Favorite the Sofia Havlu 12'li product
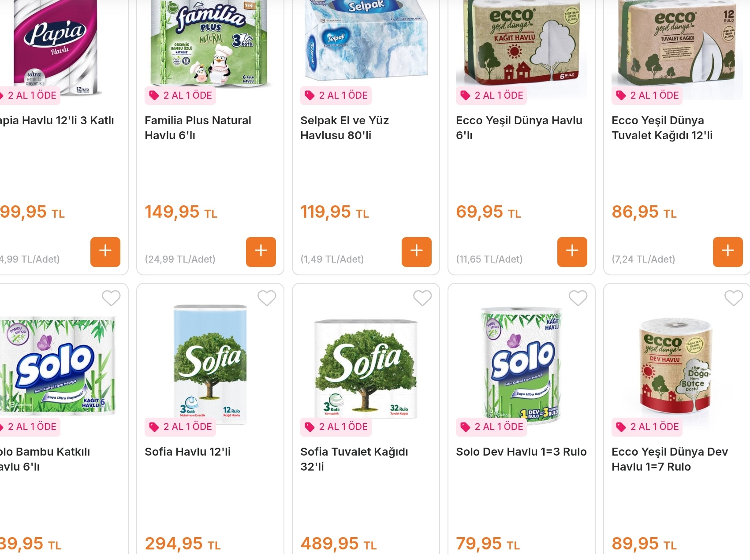The width and height of the screenshot is (750, 560). (x=267, y=298)
